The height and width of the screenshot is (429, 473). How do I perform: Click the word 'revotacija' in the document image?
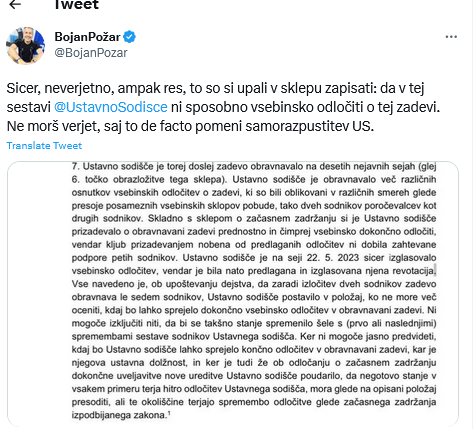pyautogui.click(x=414, y=271)
